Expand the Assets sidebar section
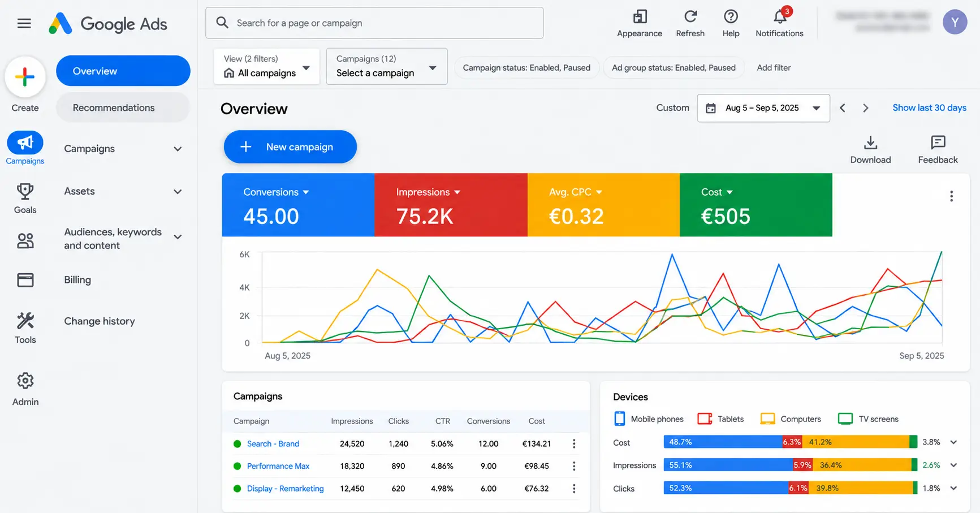980x513 pixels. (x=178, y=192)
